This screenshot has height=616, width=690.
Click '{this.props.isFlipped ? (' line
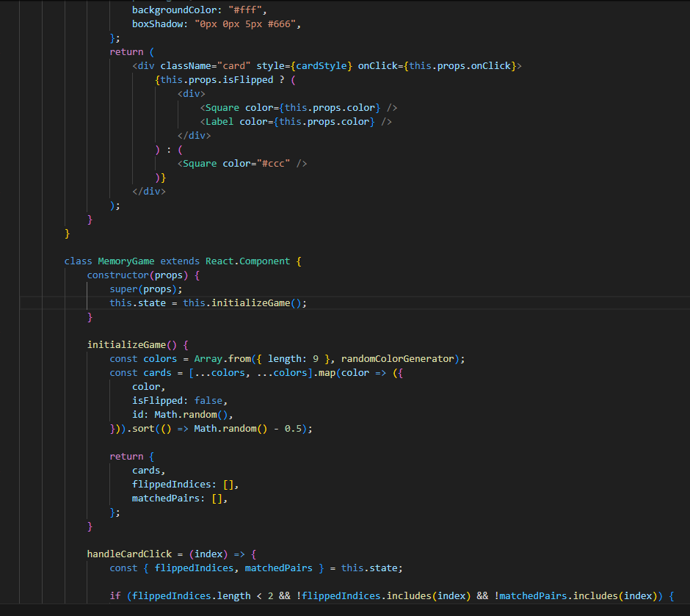click(x=225, y=80)
